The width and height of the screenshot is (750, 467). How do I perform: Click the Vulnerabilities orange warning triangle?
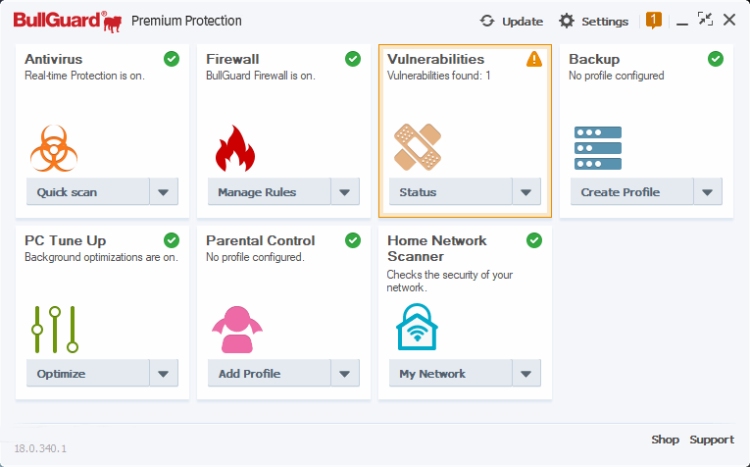tap(534, 59)
